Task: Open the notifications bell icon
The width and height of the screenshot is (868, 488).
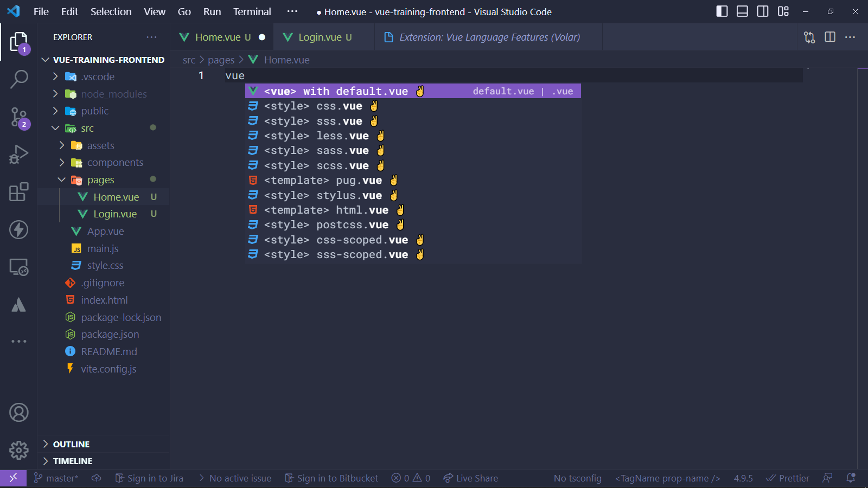Action: click(x=851, y=478)
